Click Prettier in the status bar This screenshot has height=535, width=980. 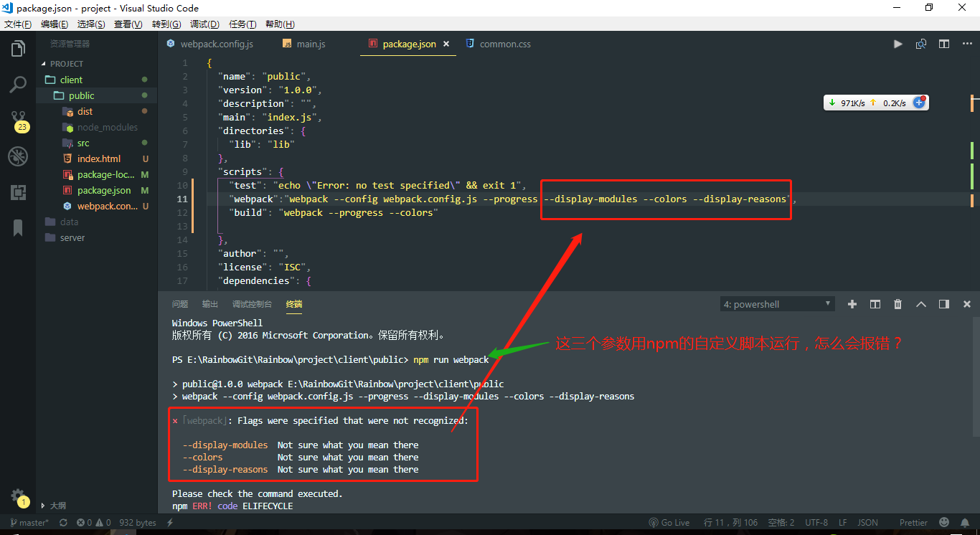click(913, 523)
